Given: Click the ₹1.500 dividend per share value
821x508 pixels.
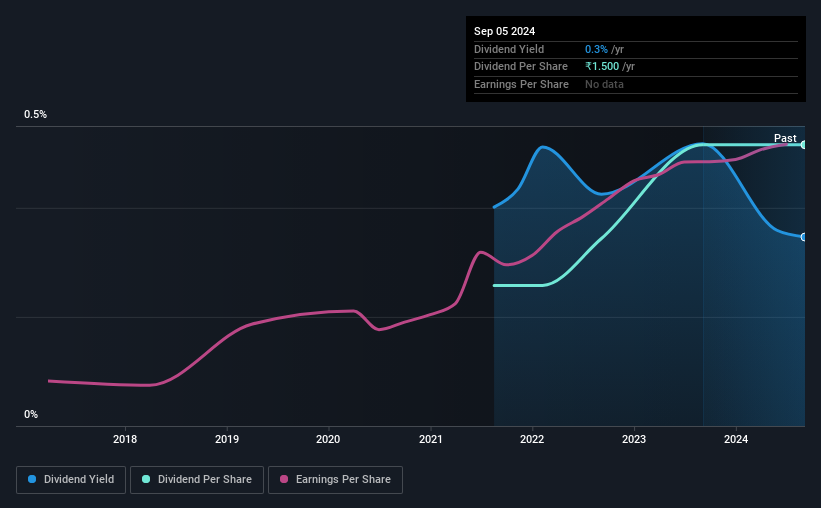Looking at the screenshot, I should click(602, 67).
